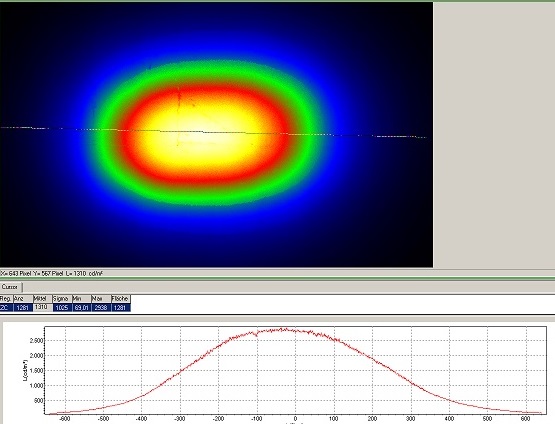This screenshot has width=555, height=424.
Task: Click the Fläche column header
Action: pyautogui.click(x=121, y=299)
